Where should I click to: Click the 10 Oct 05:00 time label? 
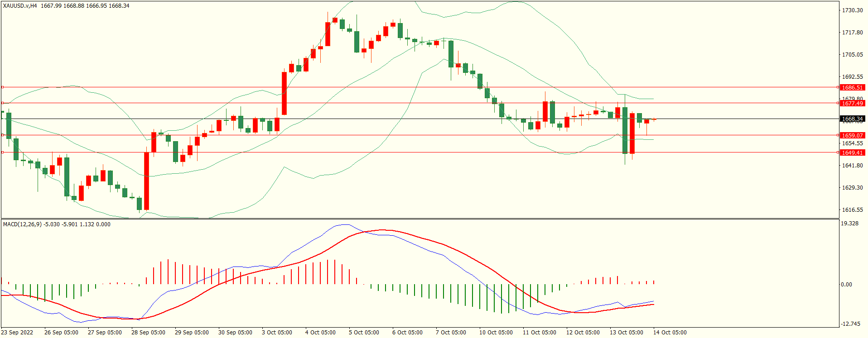[x=496, y=332]
